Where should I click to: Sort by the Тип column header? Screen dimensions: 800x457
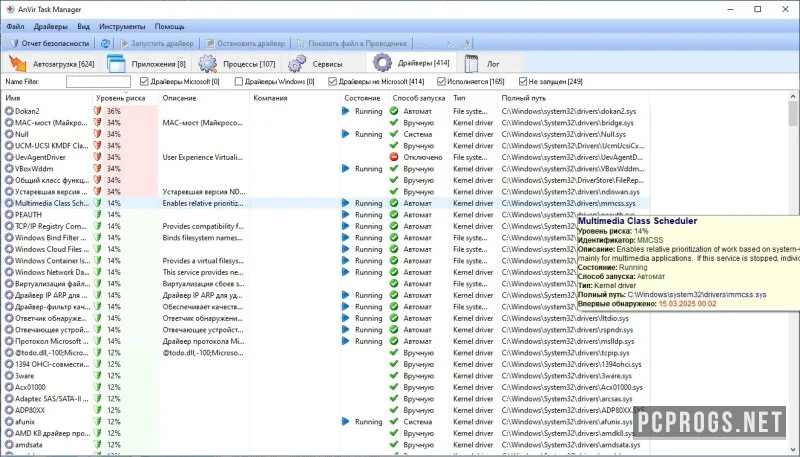click(x=473, y=98)
